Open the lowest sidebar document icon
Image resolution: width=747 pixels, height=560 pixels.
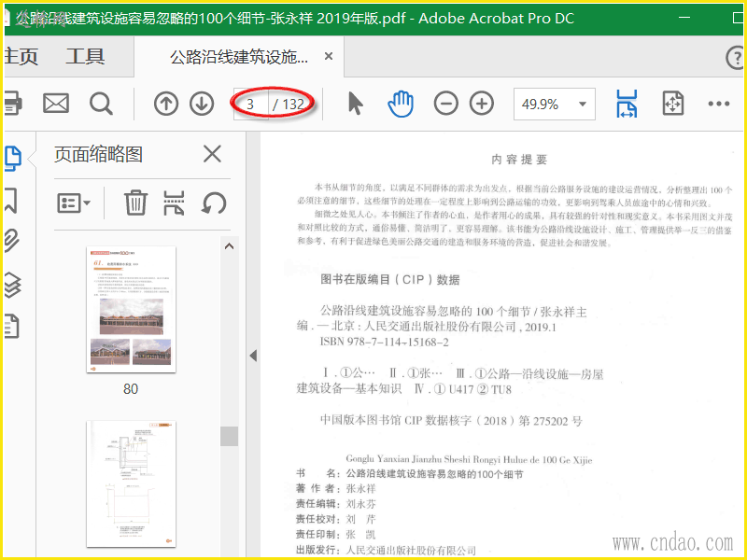[11, 326]
